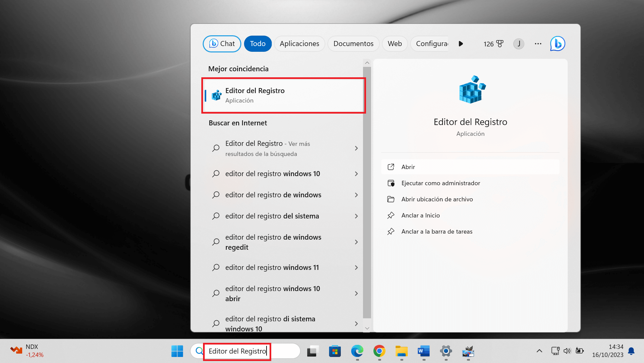
Task: Show hidden system tray icons
Action: (x=539, y=351)
